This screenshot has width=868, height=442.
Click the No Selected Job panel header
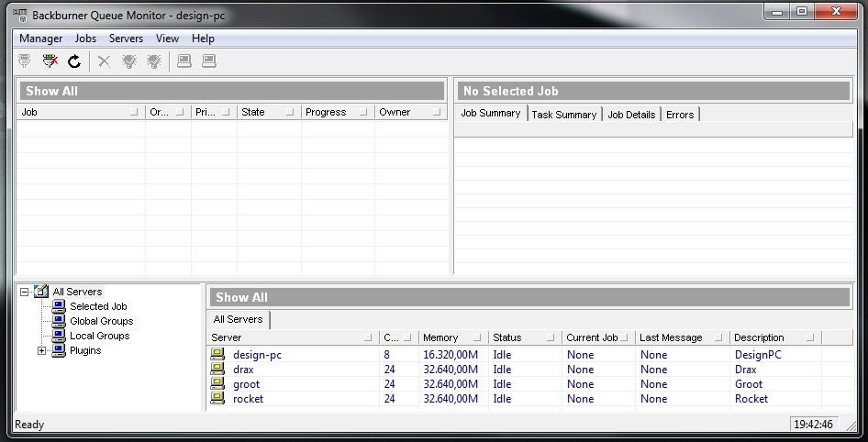(654, 91)
